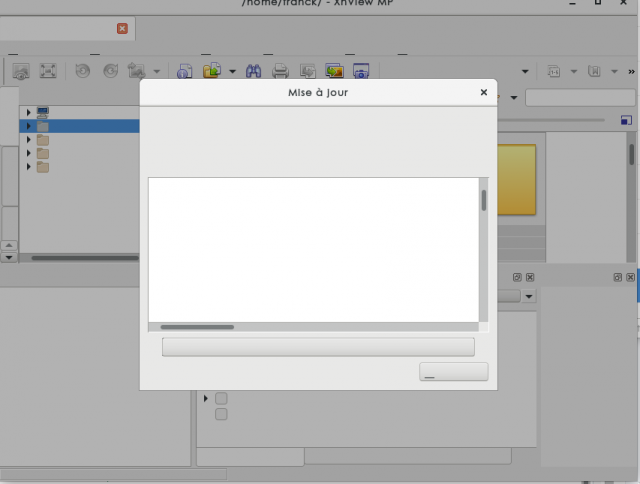Close the browser tab with red X
Image resolution: width=640 pixels, height=484 pixels.
(122, 29)
